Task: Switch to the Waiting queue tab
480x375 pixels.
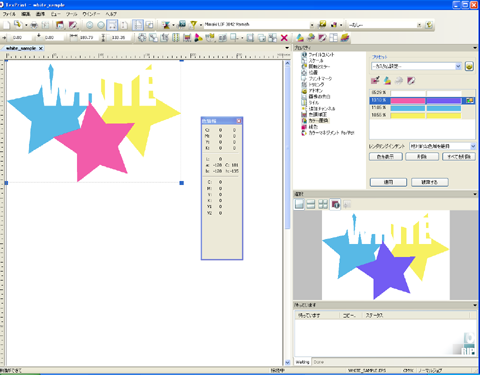Action: coord(303,362)
